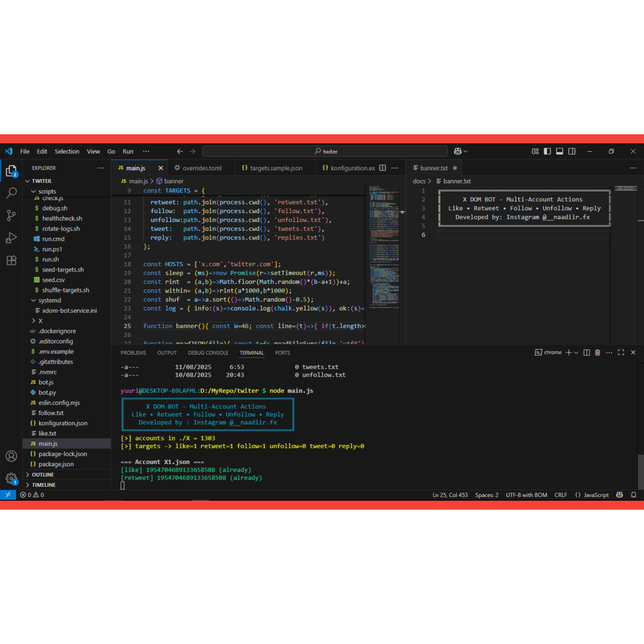644x644 pixels.
Task: Open the Manage gear icon
Action: (11, 479)
